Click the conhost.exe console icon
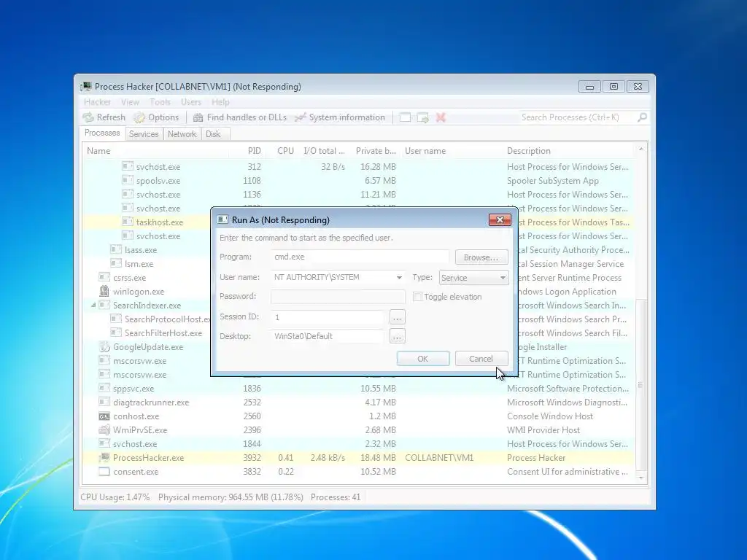Image resolution: width=747 pixels, height=560 pixels. 104,416
